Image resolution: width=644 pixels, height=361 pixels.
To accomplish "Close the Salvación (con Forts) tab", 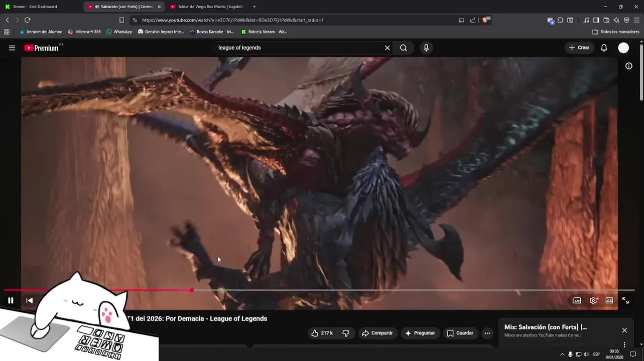I will point(159,7).
